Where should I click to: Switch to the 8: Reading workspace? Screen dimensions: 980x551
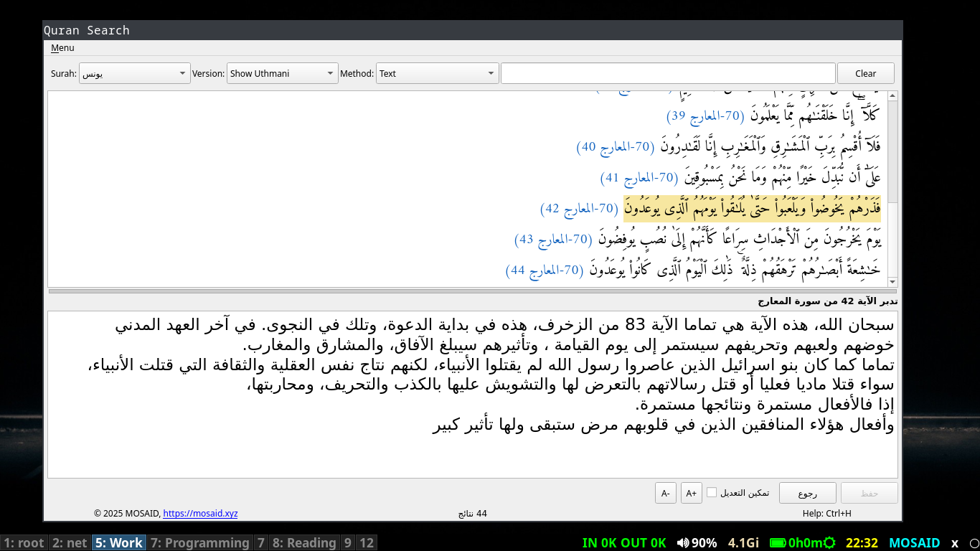point(303,543)
